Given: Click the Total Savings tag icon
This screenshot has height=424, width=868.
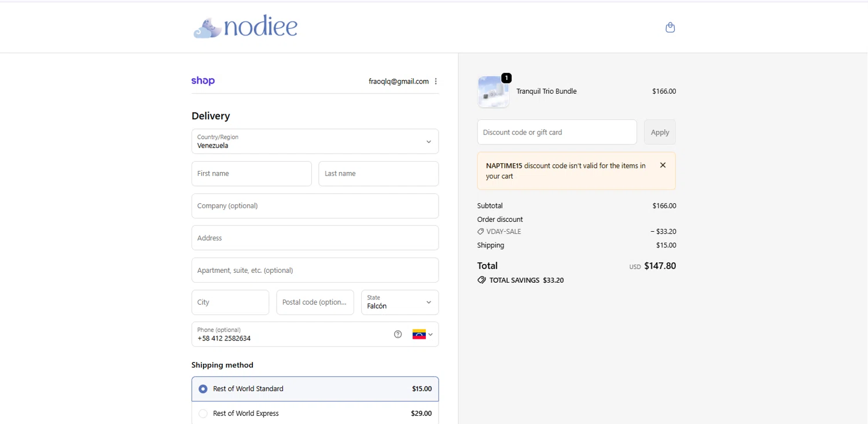Looking at the screenshot, I should click(x=481, y=280).
